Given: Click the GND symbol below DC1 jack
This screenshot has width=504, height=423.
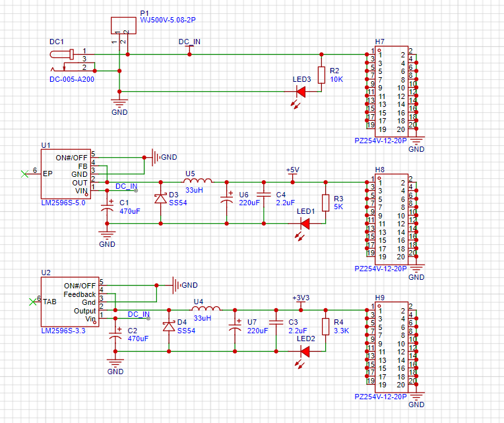Looking at the screenshot, I should coord(119,102).
